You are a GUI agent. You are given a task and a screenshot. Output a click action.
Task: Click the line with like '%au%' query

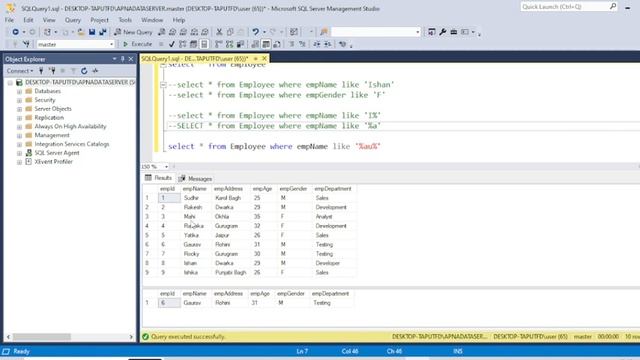(x=274, y=146)
